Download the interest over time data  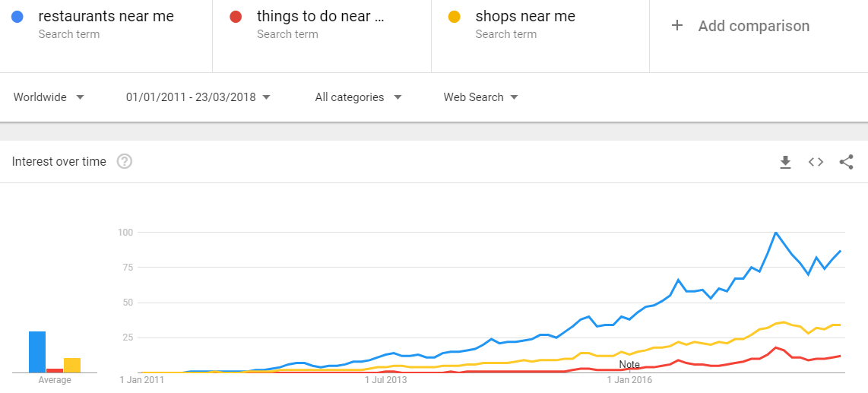tap(785, 162)
